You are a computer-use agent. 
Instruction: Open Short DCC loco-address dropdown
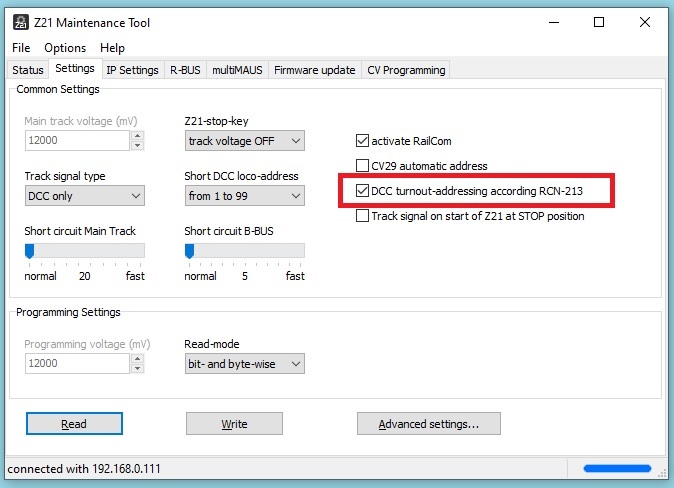pyautogui.click(x=244, y=196)
